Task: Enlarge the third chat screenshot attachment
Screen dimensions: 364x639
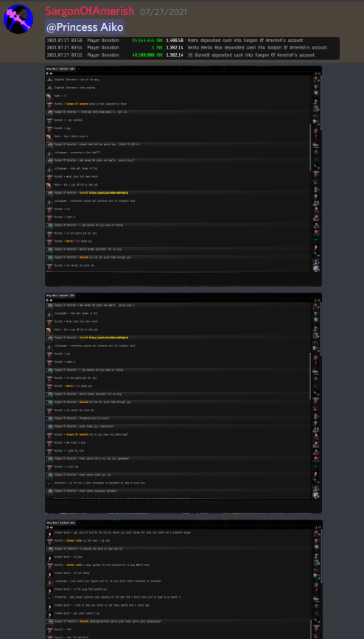Action: click(183, 579)
